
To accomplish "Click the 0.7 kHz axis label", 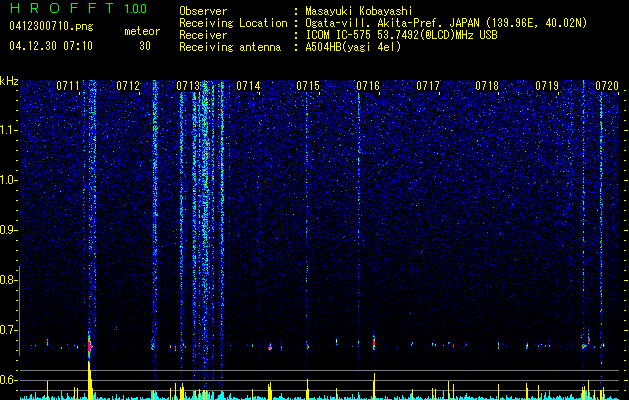I will [x=7, y=330].
